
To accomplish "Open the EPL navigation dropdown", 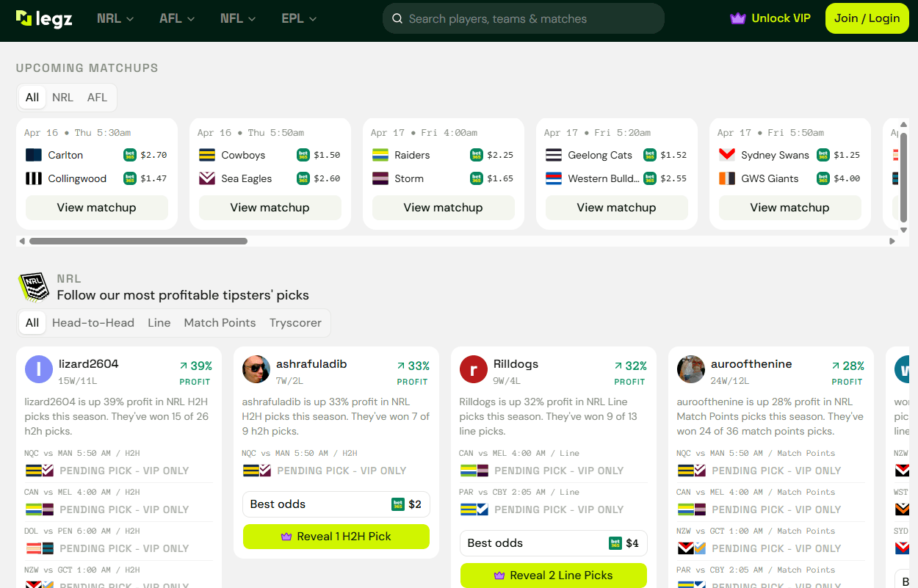I will pyautogui.click(x=299, y=18).
